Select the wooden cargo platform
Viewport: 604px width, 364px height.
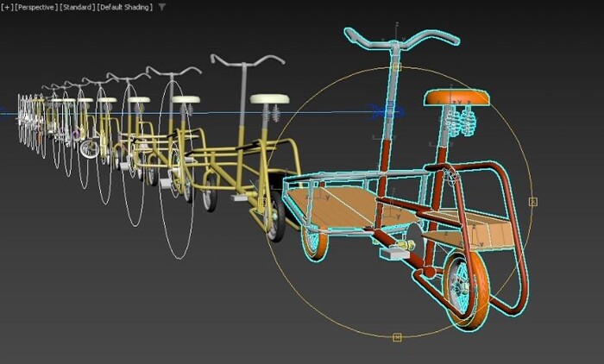[x=334, y=206]
